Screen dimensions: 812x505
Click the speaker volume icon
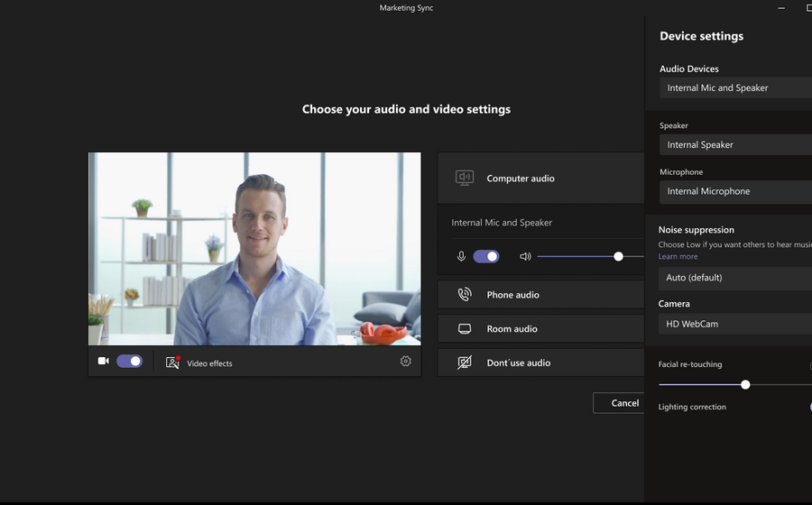(525, 256)
